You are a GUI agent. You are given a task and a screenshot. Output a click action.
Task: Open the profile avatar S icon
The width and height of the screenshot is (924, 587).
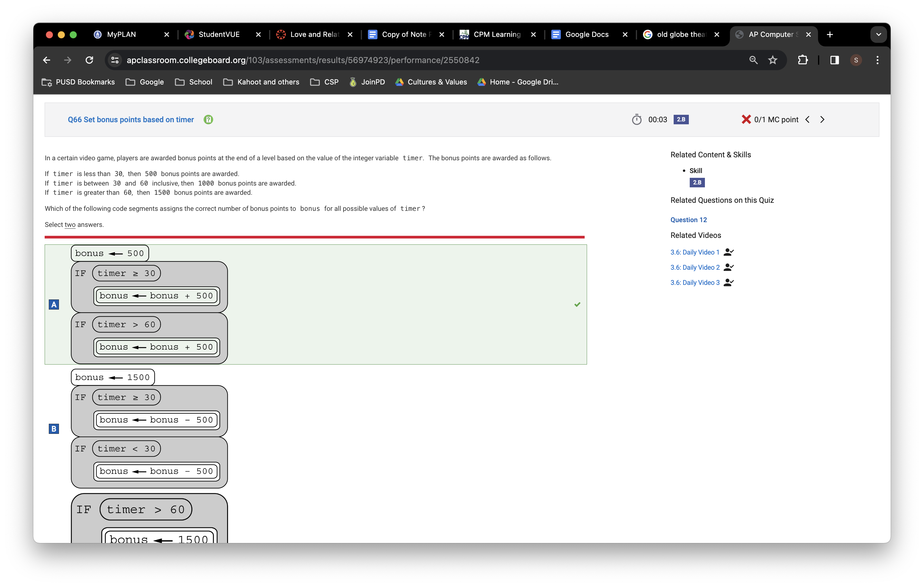pyautogui.click(x=856, y=60)
